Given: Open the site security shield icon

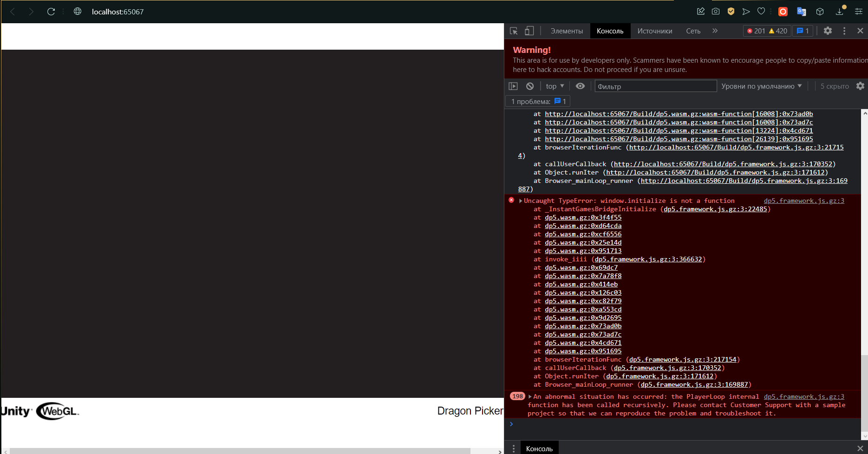Looking at the screenshot, I should 731,11.
